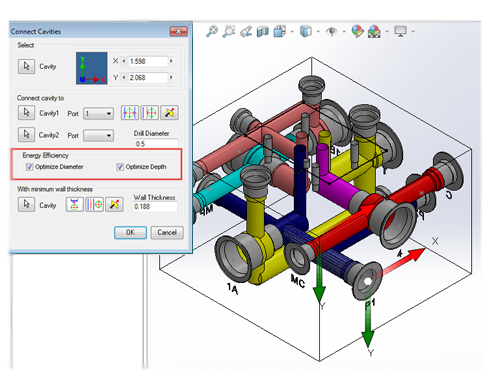Screen dimensions: 490x386
Task: Decrease the Y value with left arrow
Action: pyautogui.click(x=124, y=77)
